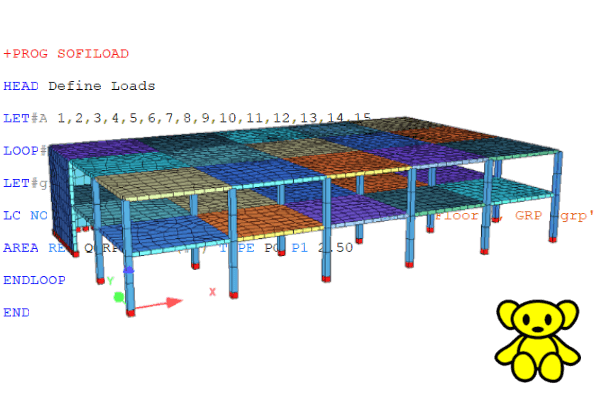Select the ENDLOOP statement
The height and width of the screenshot is (400, 600).
coord(35,280)
